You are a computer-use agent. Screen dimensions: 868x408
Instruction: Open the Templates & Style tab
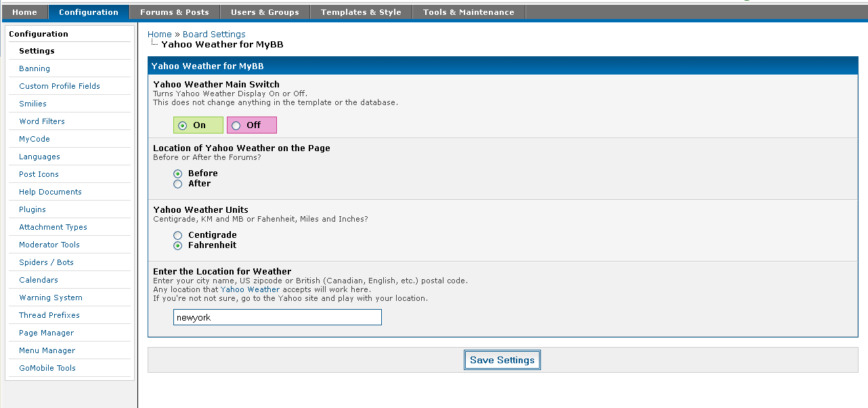[361, 12]
